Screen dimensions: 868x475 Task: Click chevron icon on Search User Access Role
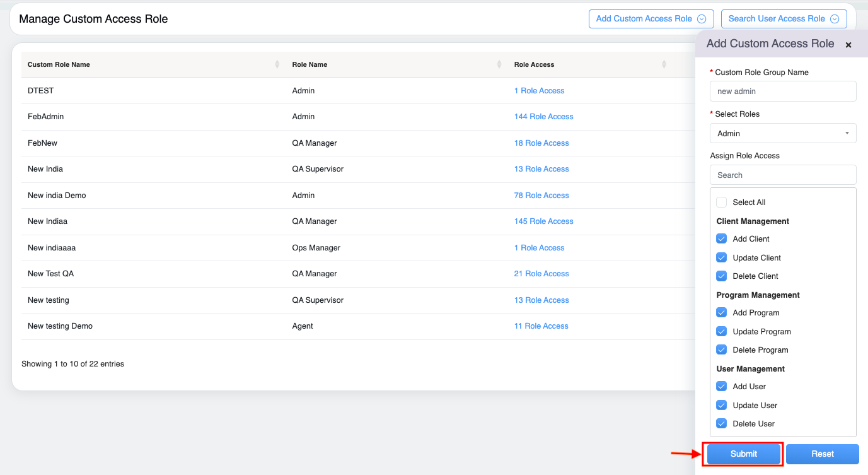835,19
